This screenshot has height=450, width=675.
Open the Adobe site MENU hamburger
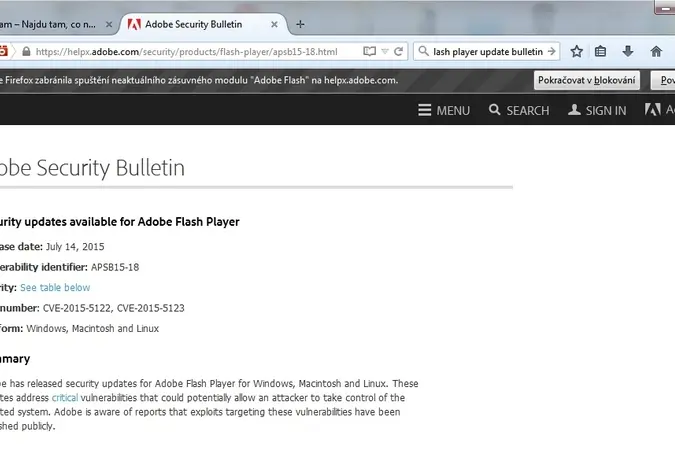[x=444, y=110]
